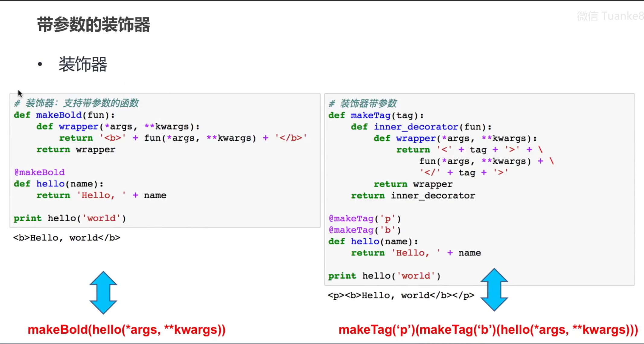Click the @makeTag('p') decorator line
Viewport: 644px width, 344px height.
pyautogui.click(x=365, y=218)
